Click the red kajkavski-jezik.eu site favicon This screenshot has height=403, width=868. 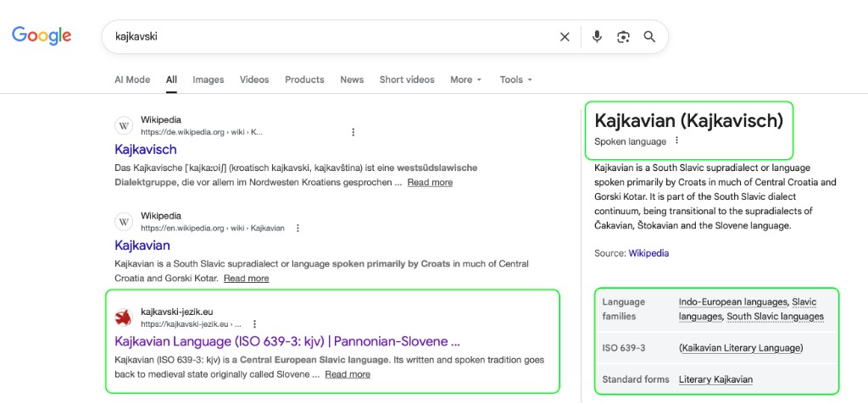(x=124, y=317)
